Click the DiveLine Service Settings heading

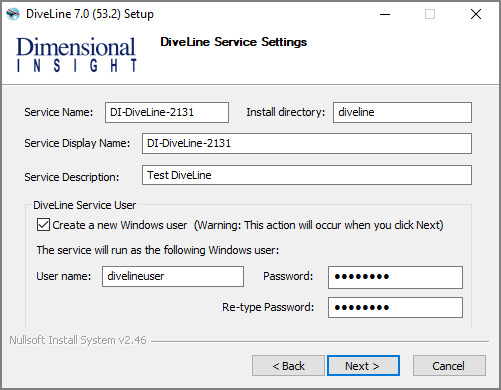[x=233, y=42]
